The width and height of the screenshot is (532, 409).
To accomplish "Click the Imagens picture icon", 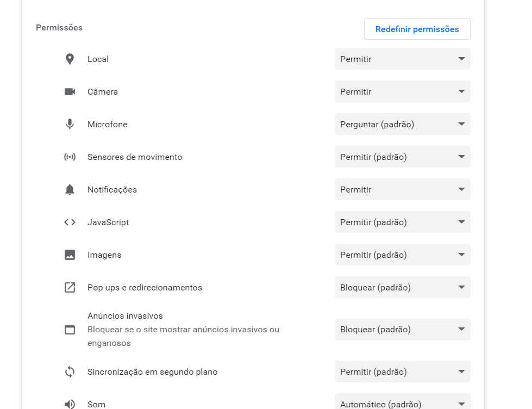I will tap(70, 255).
